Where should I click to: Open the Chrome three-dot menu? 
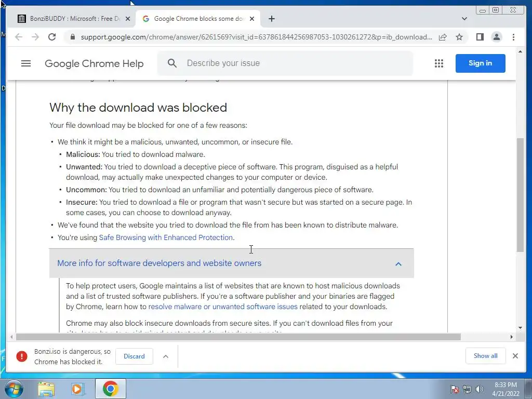click(x=513, y=37)
